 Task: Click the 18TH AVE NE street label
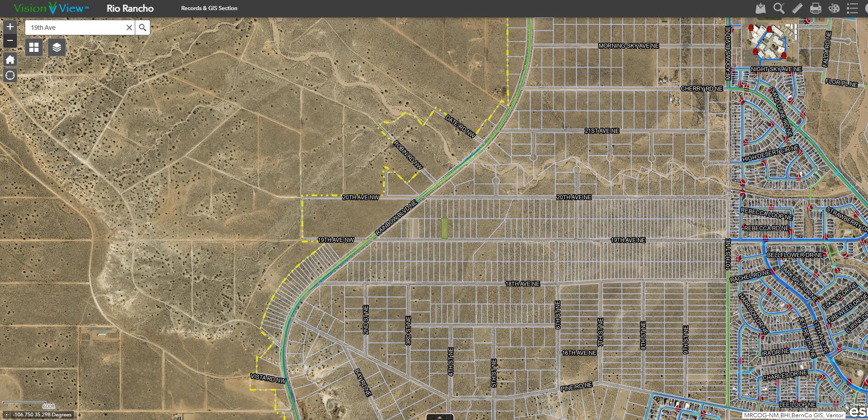(x=523, y=284)
